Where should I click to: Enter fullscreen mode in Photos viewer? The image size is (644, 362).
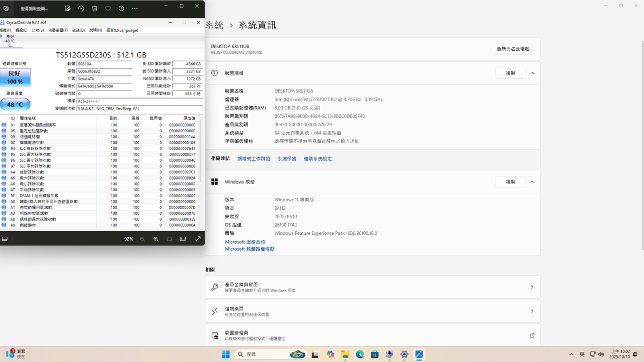click(x=198, y=239)
